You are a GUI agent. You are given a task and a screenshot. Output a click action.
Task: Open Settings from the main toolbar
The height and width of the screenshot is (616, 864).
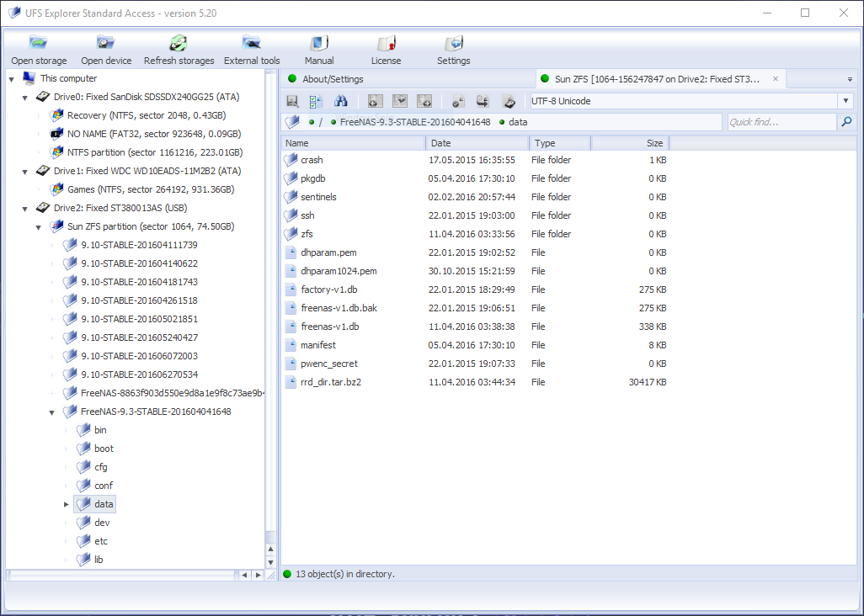[x=454, y=44]
